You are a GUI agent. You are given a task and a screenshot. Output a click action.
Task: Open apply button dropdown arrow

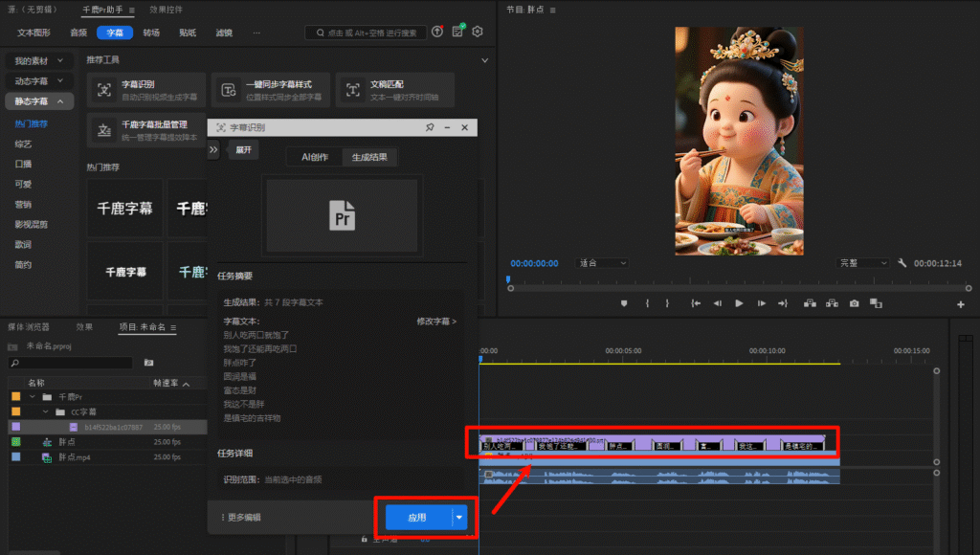(459, 518)
